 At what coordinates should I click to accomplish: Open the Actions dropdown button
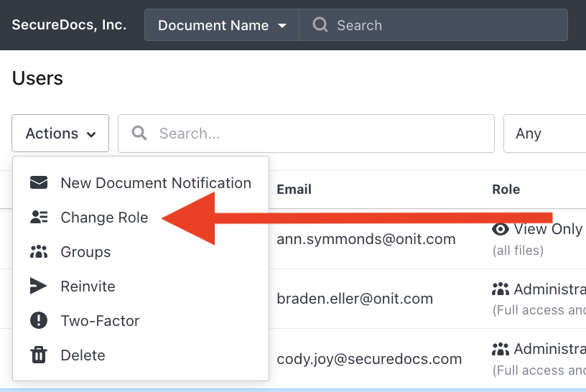point(60,134)
